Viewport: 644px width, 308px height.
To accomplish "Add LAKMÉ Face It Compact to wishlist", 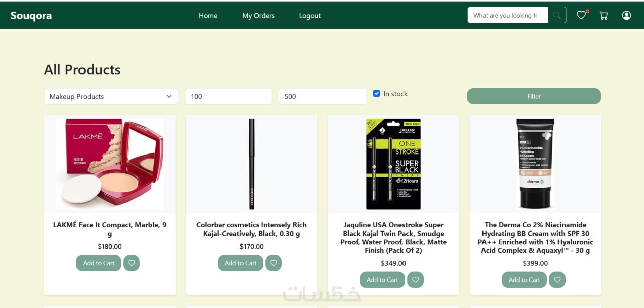I will 131,263.
